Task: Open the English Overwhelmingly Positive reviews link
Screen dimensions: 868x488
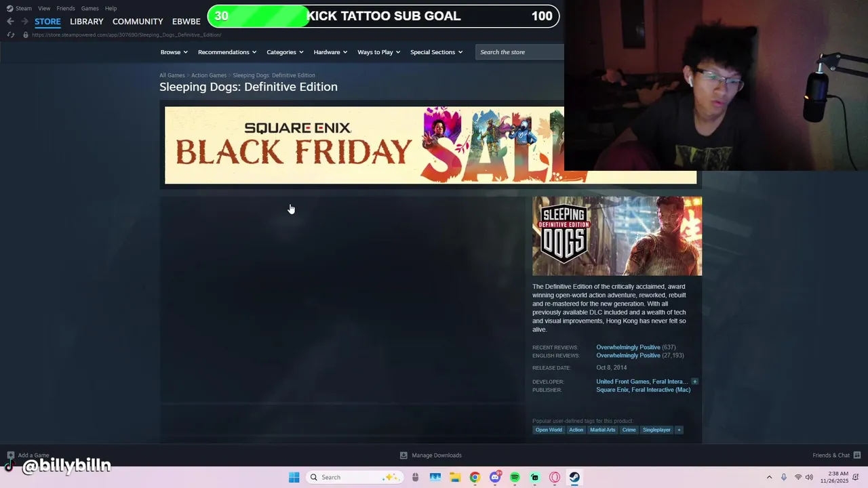Action: click(x=628, y=355)
